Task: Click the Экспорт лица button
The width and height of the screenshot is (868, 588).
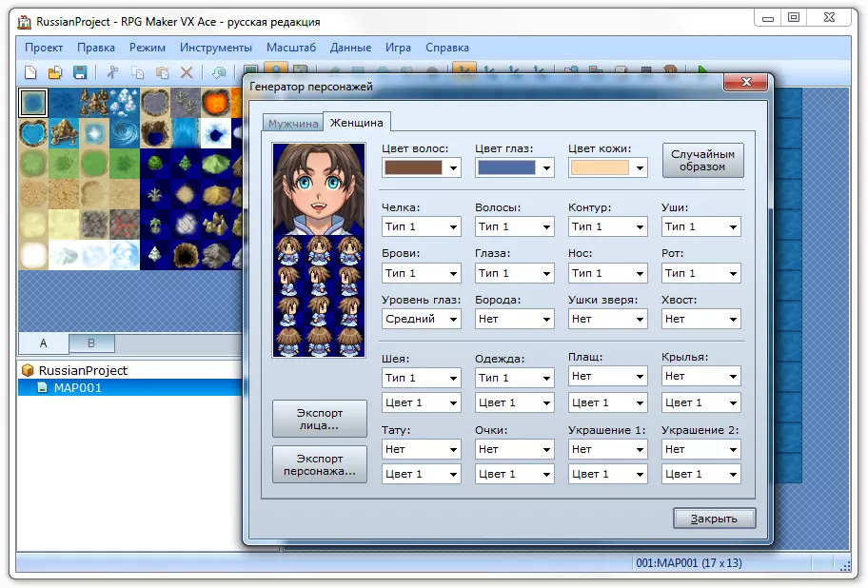Action: point(320,419)
